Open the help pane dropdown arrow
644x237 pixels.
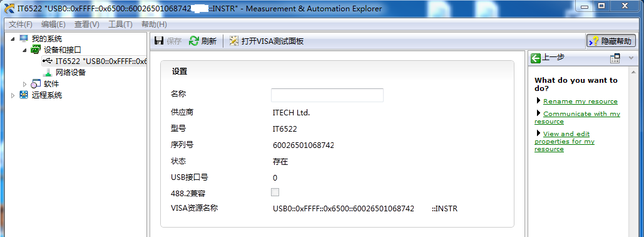631,58
